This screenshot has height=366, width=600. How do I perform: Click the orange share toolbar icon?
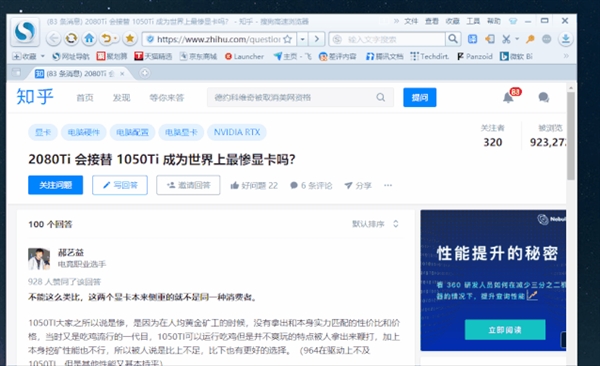pos(489,39)
